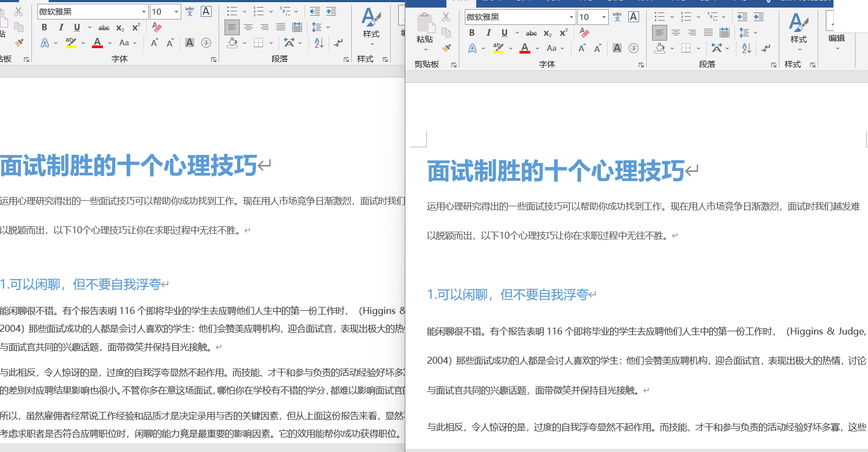The height and width of the screenshot is (452, 868).
Task: Toggle Bold in the left Word window
Action: point(44,27)
